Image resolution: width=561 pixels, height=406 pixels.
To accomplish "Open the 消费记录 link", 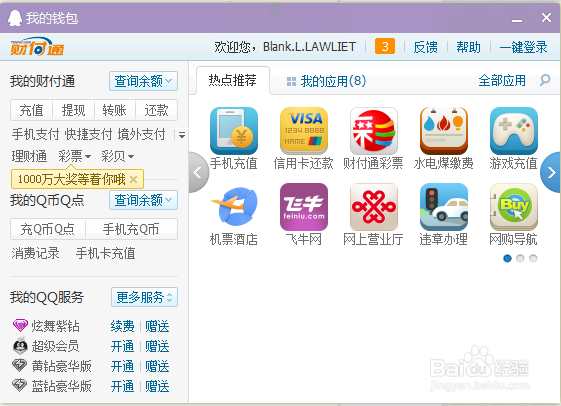I will (35, 253).
